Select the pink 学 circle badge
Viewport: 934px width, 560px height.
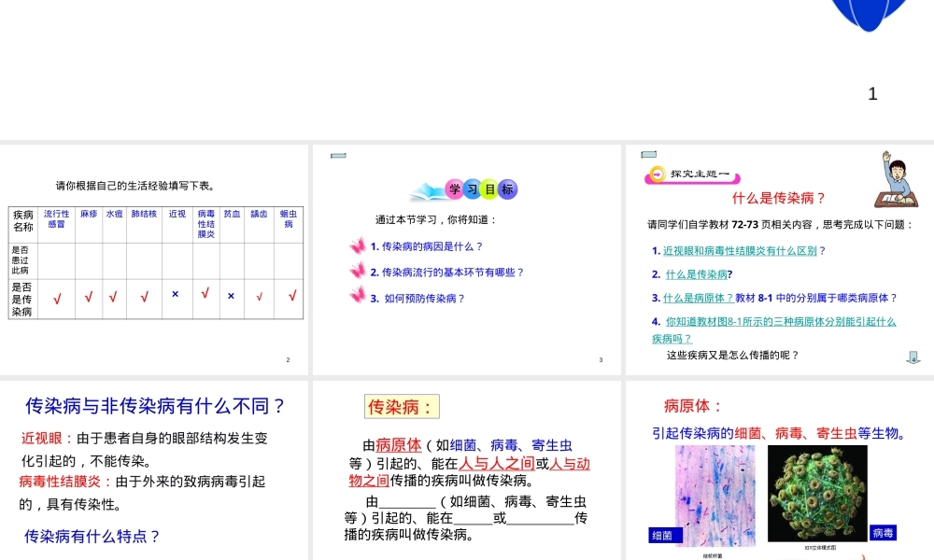[455, 189]
